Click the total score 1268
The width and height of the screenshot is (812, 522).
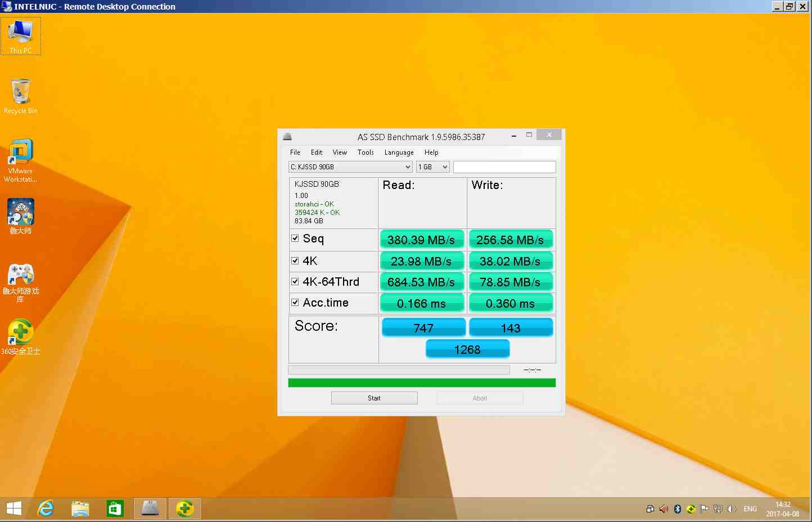[x=467, y=349]
